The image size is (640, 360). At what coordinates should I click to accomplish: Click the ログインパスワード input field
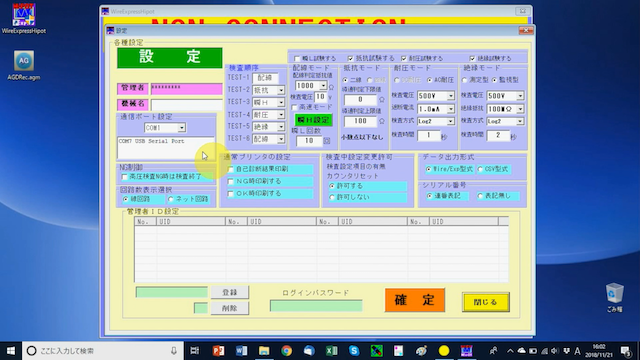coord(316,306)
